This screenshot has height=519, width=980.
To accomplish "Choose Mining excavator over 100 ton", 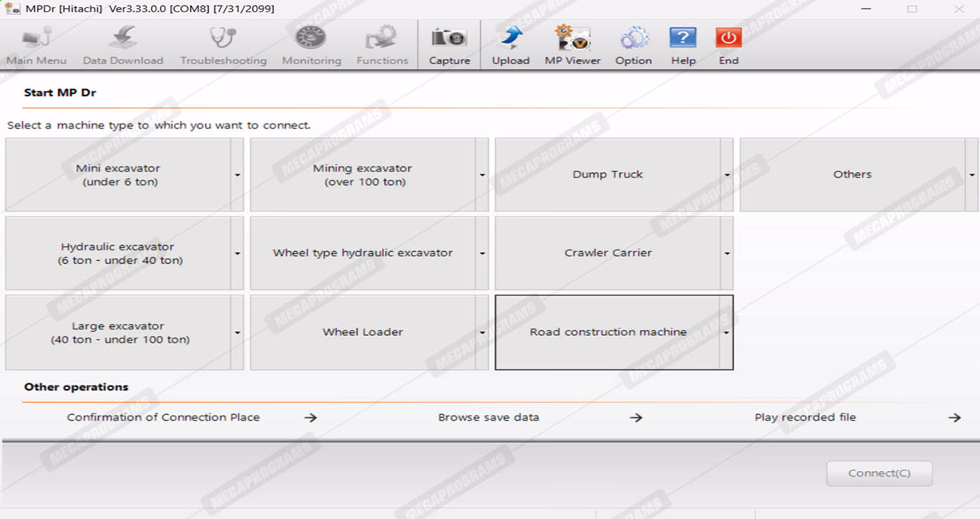I will (362, 175).
